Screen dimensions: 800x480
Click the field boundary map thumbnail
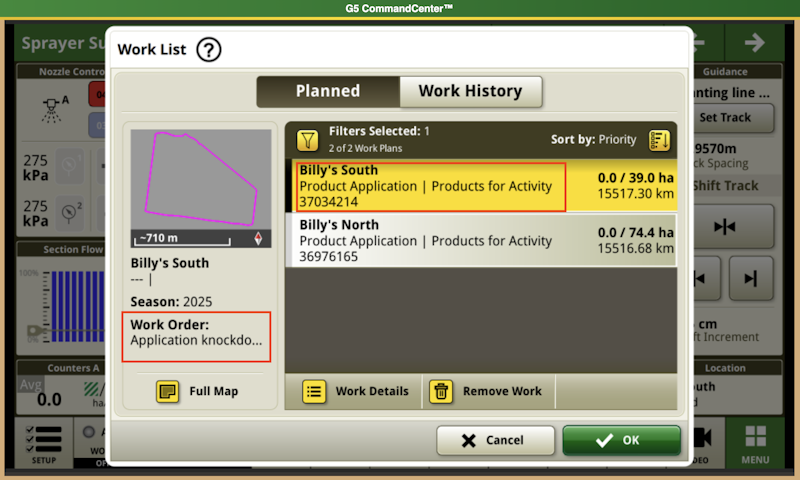click(x=201, y=188)
